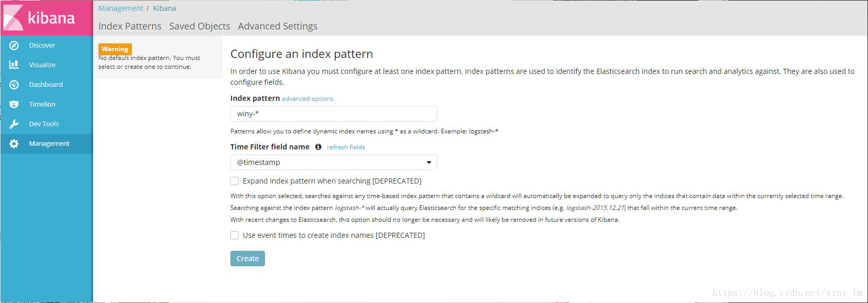This screenshot has height=303, width=868.
Task: Open the advanced options link
Action: [307, 99]
